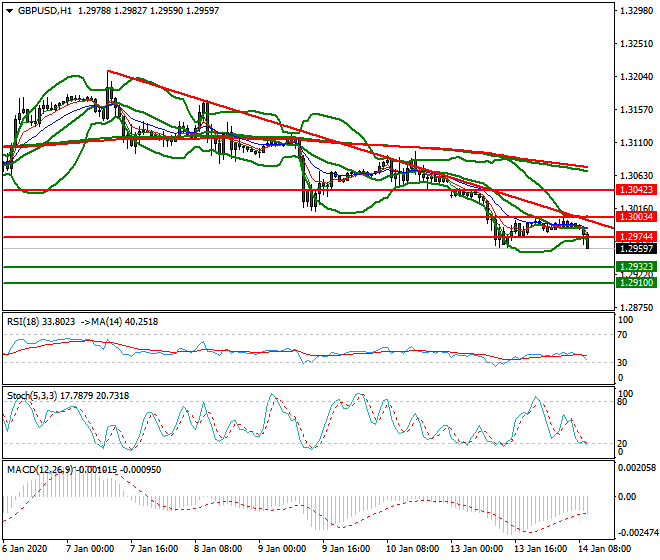Screen dimensions: 660x560
Task: Select the 1.29100 green support label
Action: pyautogui.click(x=635, y=283)
